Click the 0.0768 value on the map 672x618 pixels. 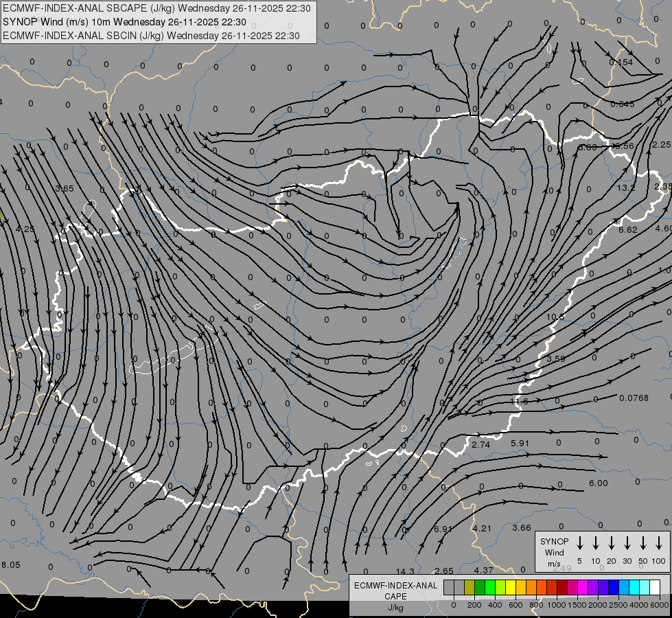[x=634, y=398]
